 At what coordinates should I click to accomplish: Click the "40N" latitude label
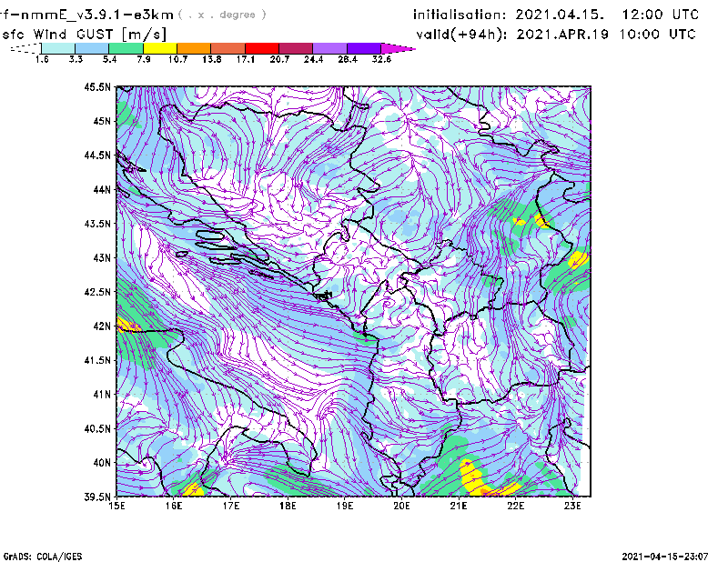(x=102, y=463)
